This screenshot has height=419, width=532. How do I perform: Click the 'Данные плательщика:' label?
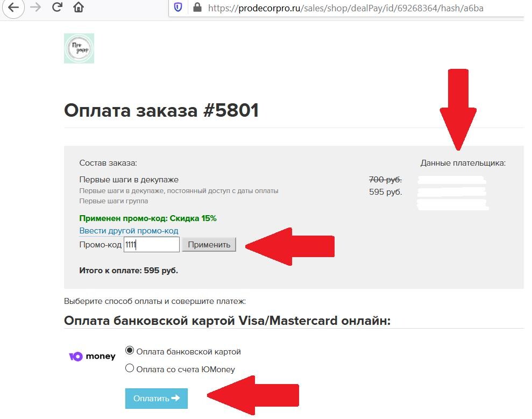point(463,163)
